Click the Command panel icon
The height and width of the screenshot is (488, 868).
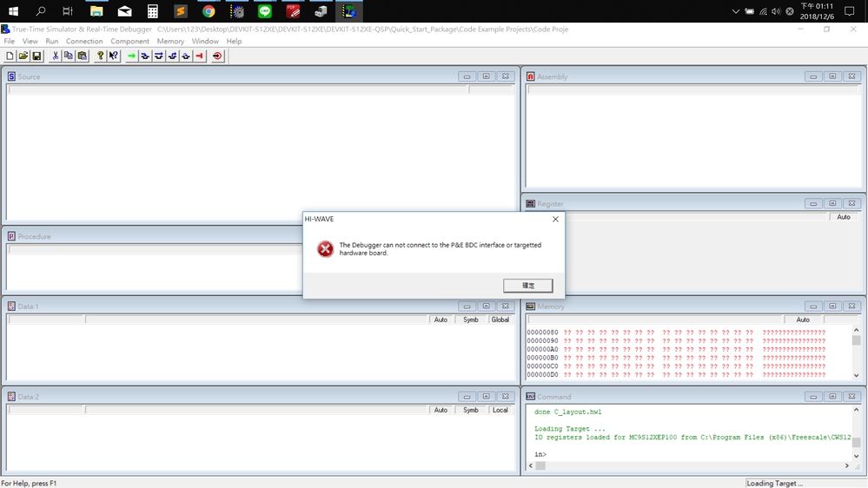(530, 397)
